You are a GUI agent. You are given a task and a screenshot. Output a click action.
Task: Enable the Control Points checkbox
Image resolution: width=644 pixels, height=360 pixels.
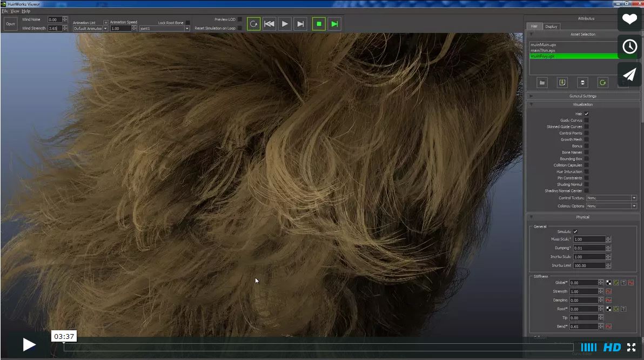(587, 133)
